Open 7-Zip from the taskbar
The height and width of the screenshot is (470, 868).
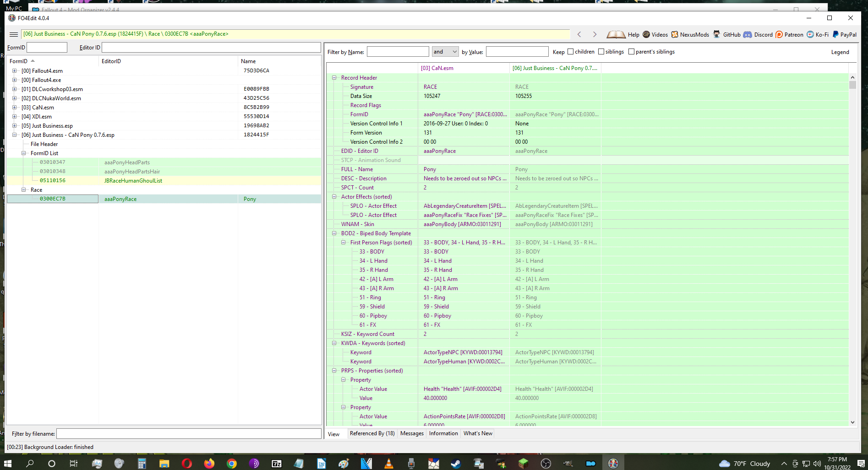(x=277, y=464)
